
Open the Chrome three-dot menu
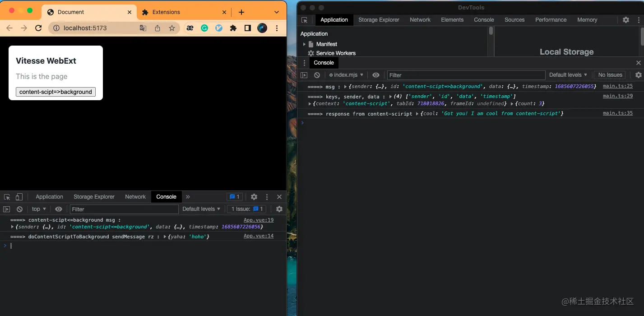click(x=277, y=28)
